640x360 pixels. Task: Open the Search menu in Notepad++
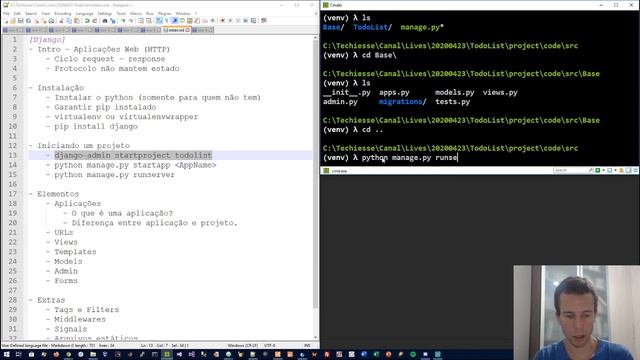click(31, 13)
